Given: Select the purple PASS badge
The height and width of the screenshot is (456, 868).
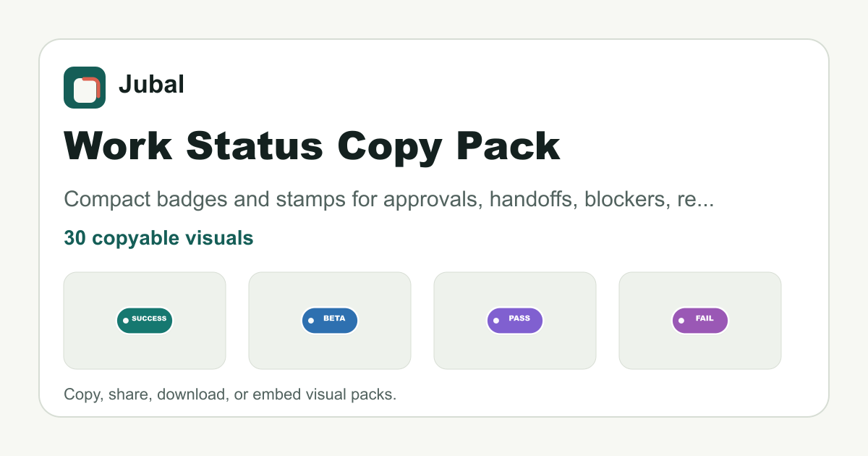Looking at the screenshot, I should pos(515,321).
